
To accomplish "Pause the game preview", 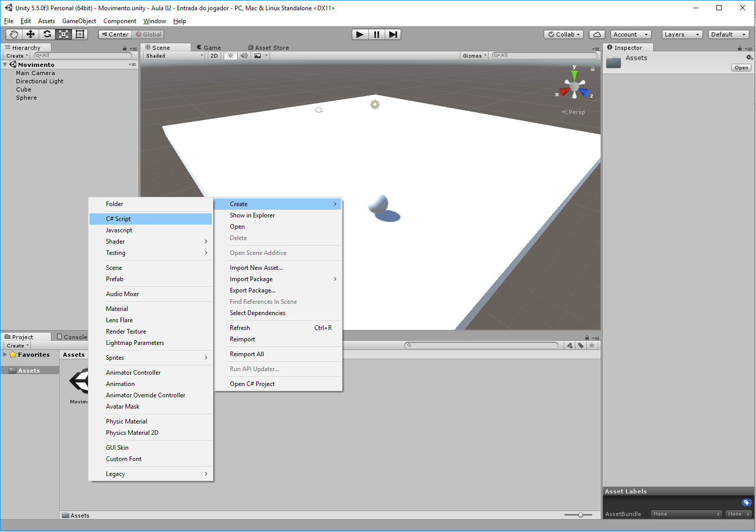I will (x=376, y=34).
